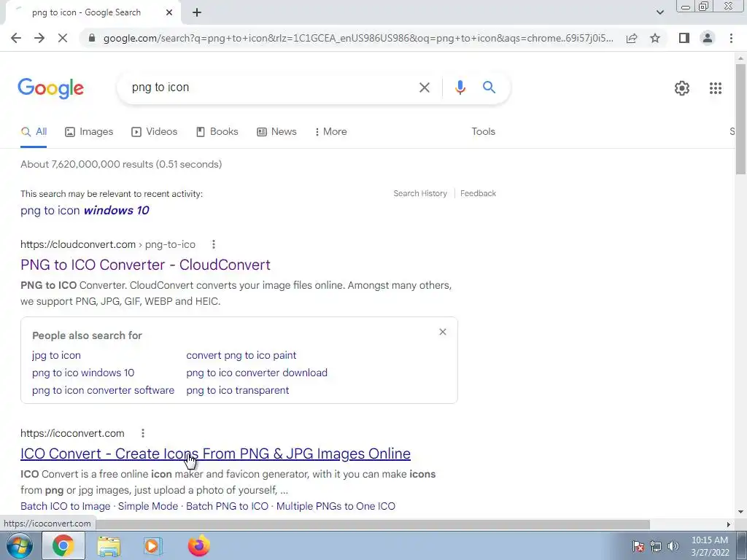Click the address bar URL

point(357,38)
